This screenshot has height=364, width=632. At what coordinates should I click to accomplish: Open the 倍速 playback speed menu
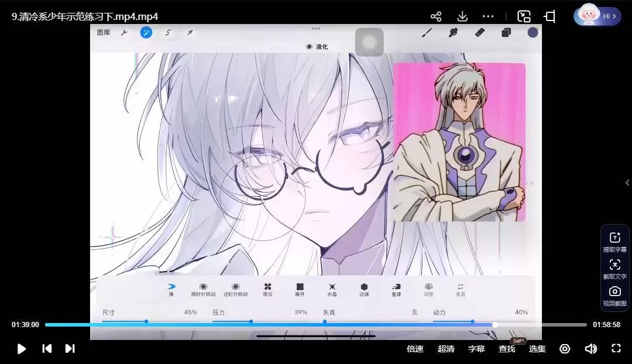tap(415, 349)
